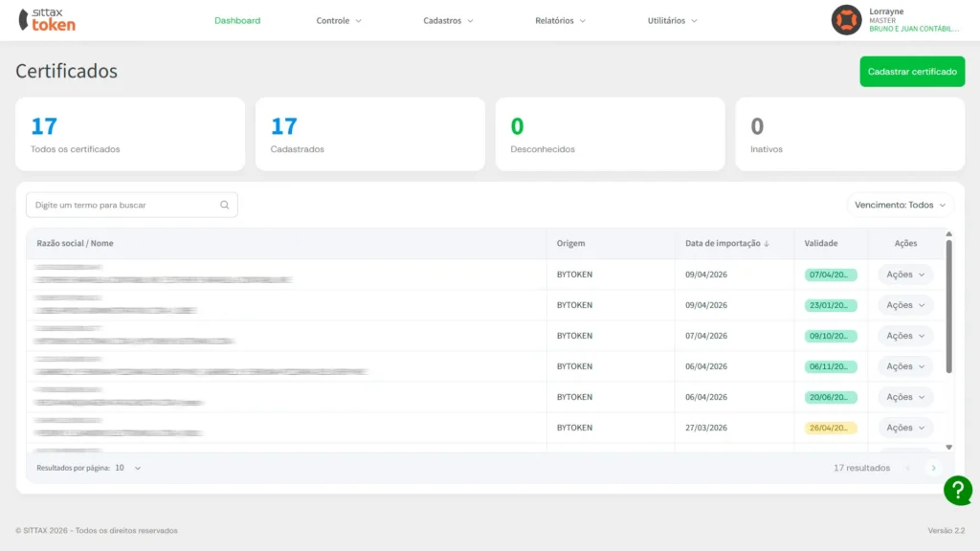Click Versão 2.2 footer text

tap(946, 530)
